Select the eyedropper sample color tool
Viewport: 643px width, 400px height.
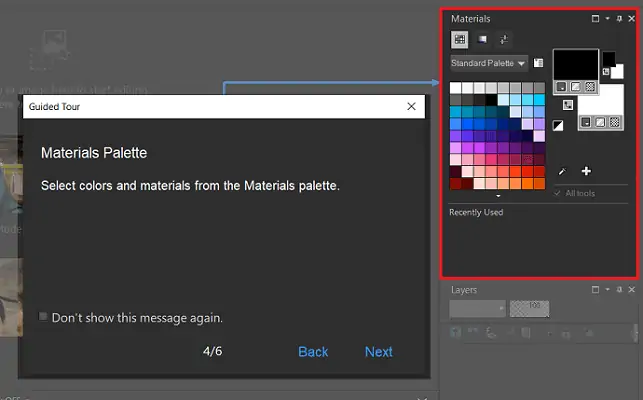coord(561,171)
